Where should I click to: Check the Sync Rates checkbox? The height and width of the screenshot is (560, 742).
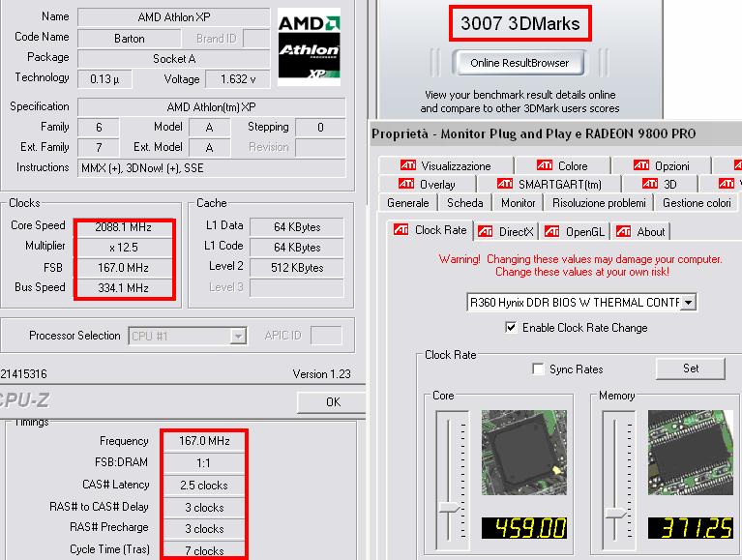click(538, 368)
